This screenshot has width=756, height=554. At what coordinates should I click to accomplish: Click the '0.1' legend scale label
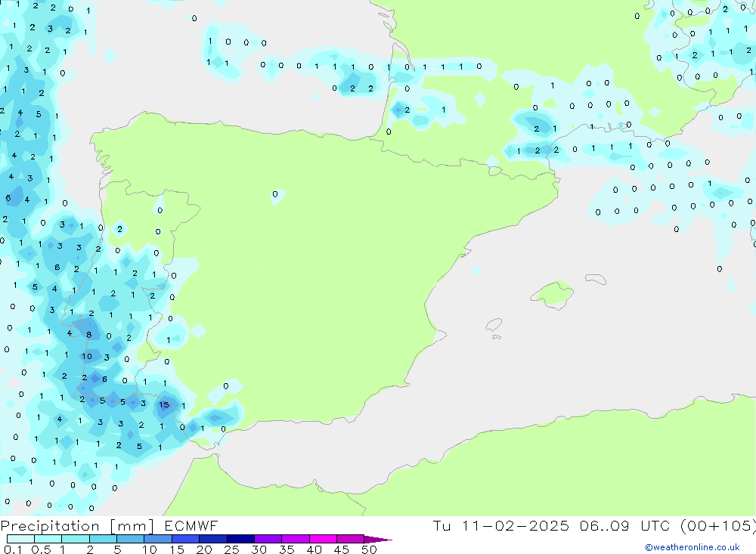point(13,549)
